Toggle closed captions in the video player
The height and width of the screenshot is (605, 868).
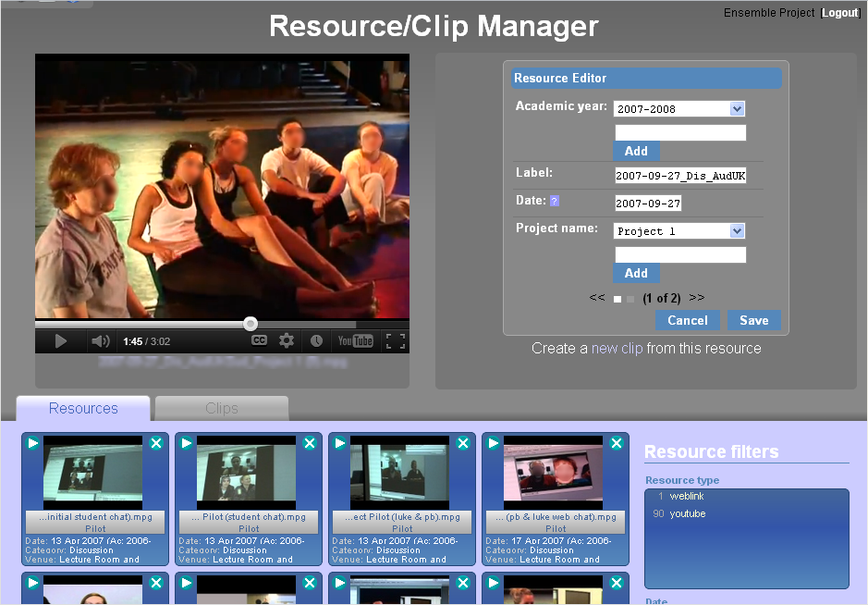tap(260, 340)
